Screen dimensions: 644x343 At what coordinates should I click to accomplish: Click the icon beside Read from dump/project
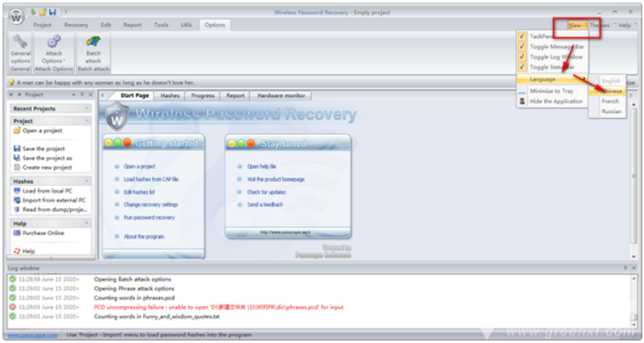[x=17, y=210]
